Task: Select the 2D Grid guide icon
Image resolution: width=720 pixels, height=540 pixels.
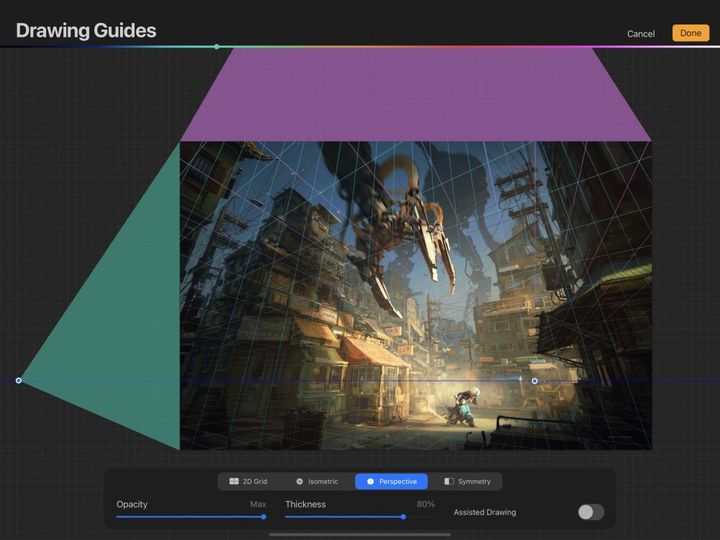Action: coord(234,481)
